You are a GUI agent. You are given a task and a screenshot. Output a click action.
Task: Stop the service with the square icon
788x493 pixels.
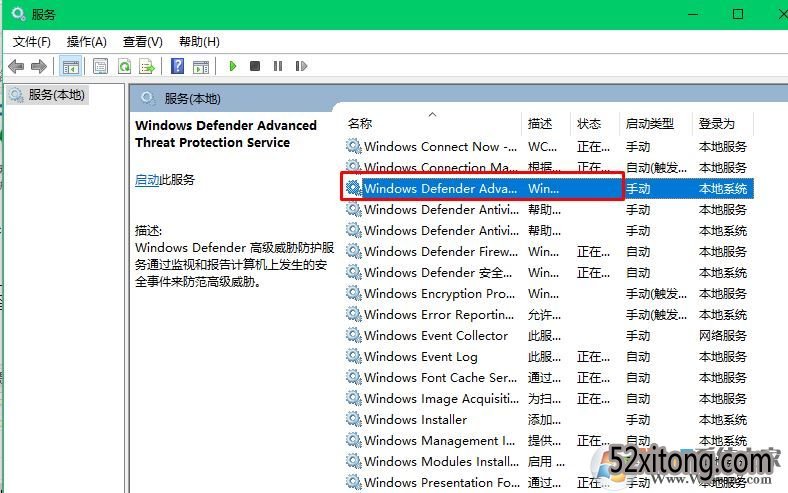coord(255,66)
